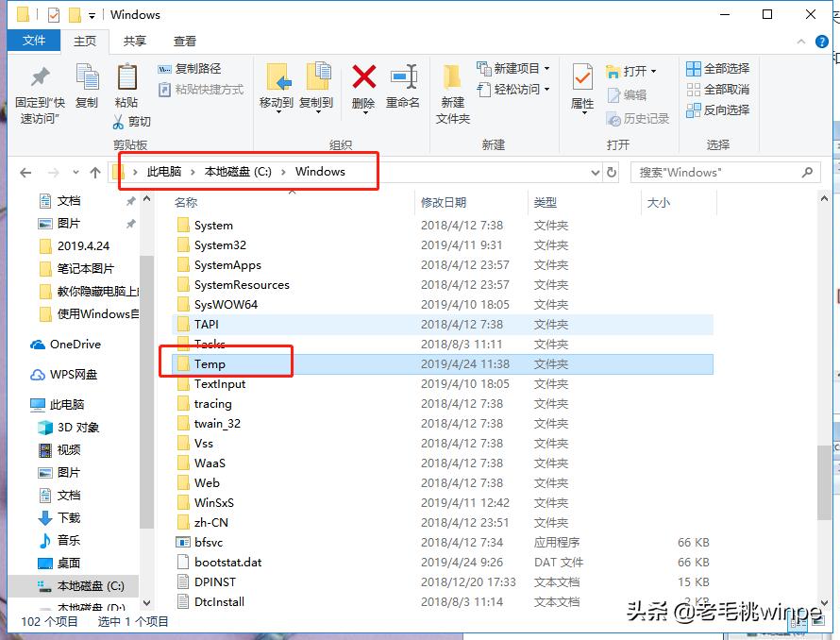840x640 pixels.
Task: Click the 重命名 (Rename) icon
Action: tap(404, 83)
